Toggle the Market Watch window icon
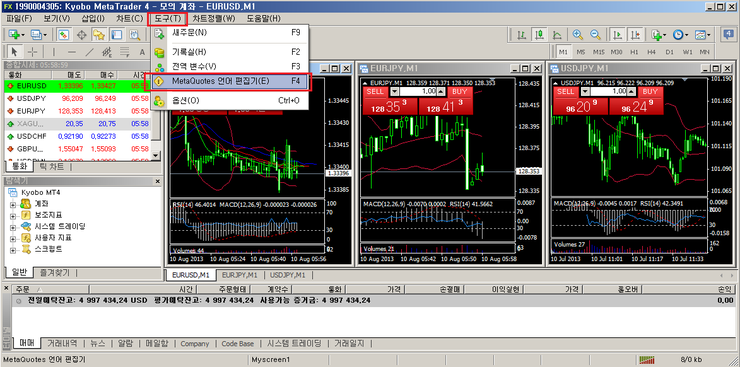Image resolution: width=740 pixels, height=367 pixels. [x=64, y=34]
